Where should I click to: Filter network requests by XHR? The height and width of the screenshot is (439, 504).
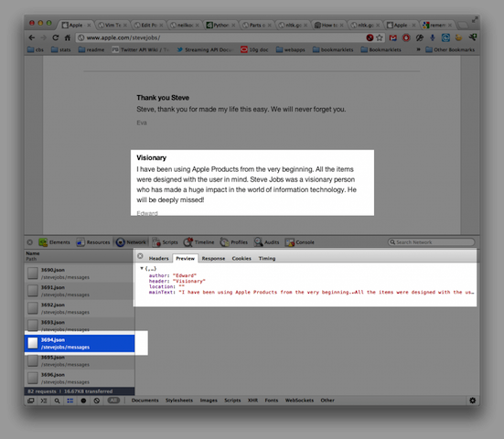[x=252, y=401]
